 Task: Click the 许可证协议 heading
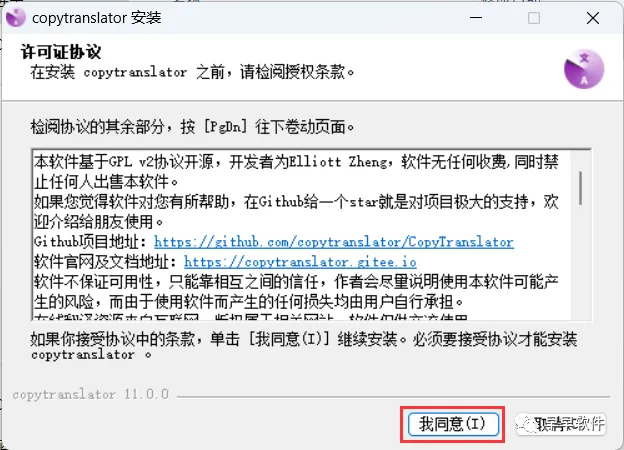[61, 52]
